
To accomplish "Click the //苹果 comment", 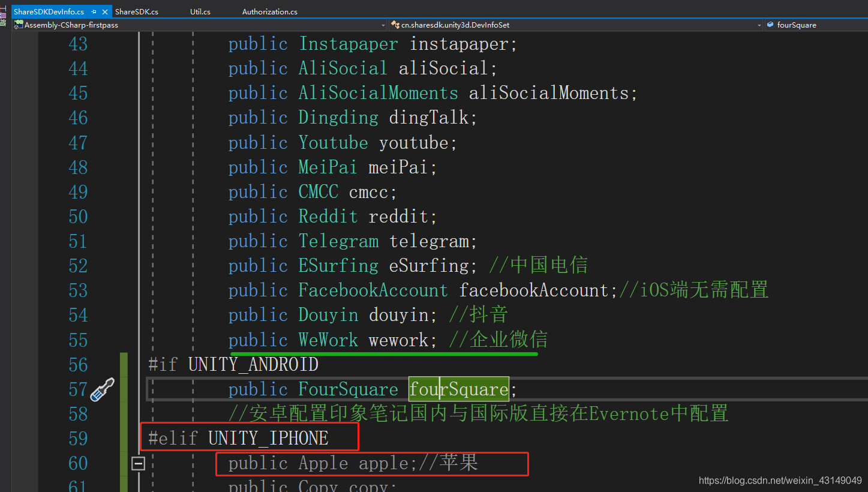I will 448,463.
